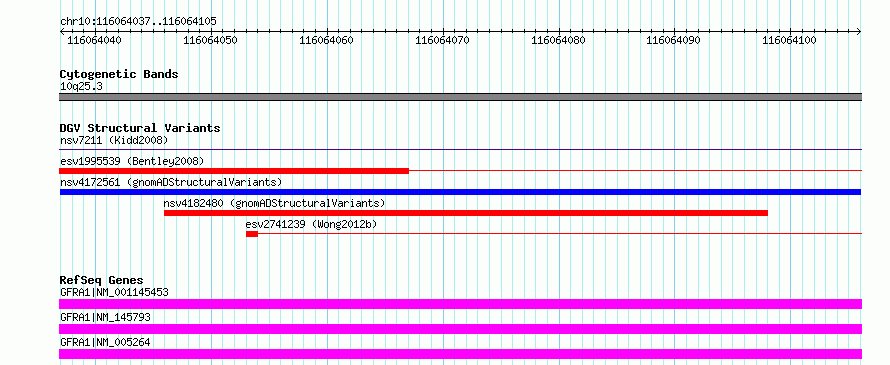Select gene label GFRA1|NM_001145453
890x365 pixels.
pyautogui.click(x=114, y=293)
